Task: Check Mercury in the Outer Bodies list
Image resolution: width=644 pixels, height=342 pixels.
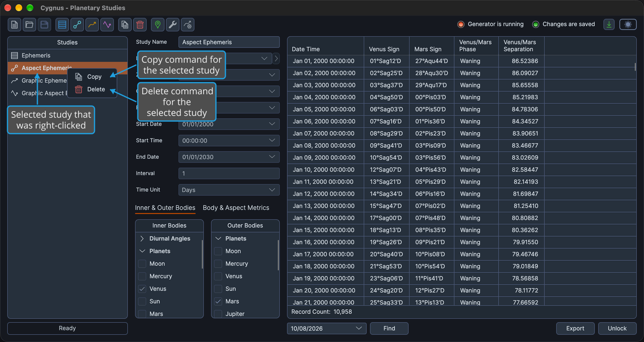Action: tap(219, 264)
